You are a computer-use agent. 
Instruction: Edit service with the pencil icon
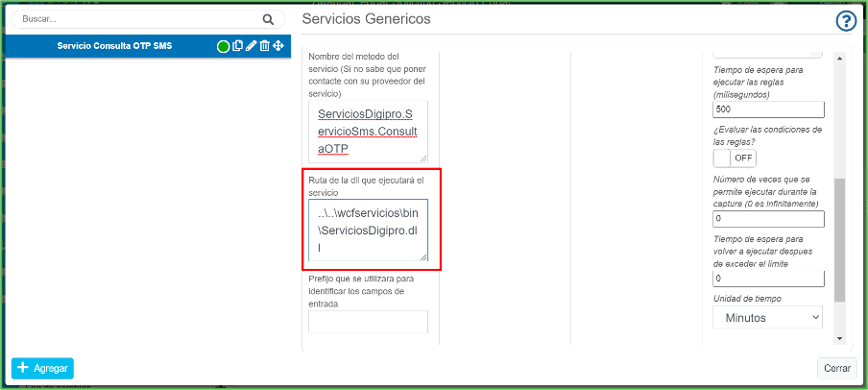point(251,46)
